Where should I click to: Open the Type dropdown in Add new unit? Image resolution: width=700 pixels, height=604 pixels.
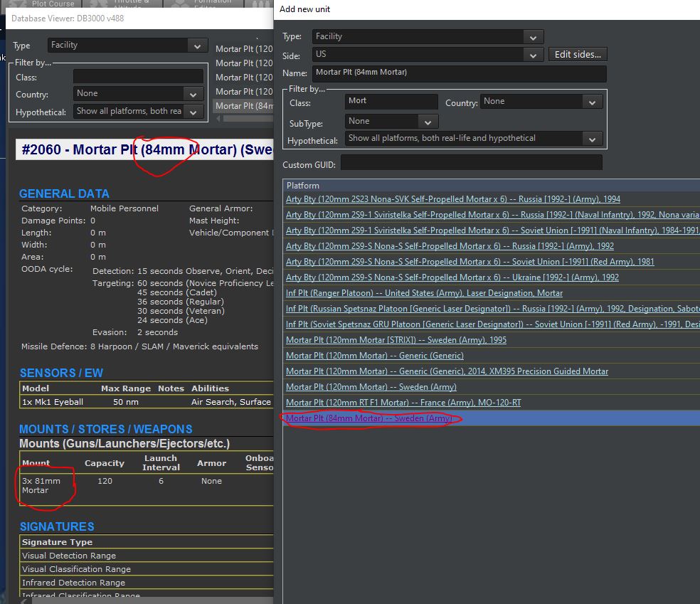coord(428,36)
